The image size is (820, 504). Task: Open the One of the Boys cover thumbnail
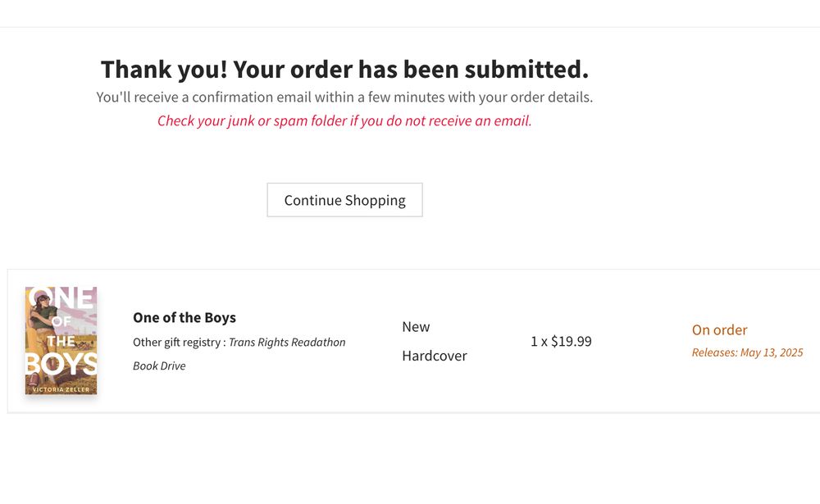point(61,340)
